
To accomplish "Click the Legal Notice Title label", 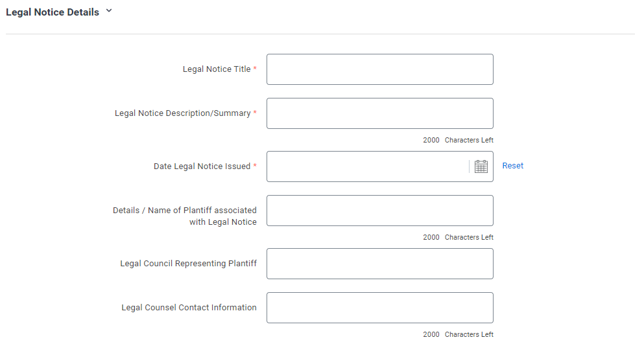I will point(217,69).
